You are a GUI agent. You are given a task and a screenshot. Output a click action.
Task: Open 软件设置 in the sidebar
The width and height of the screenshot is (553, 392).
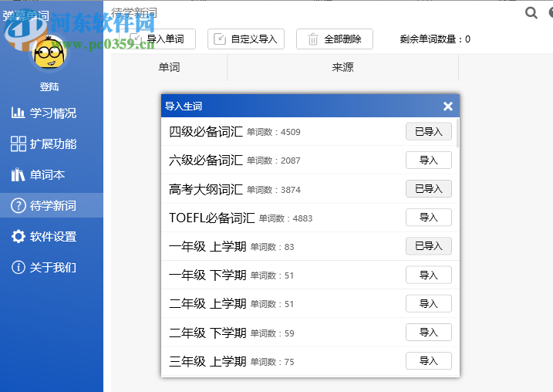pyautogui.click(x=52, y=236)
